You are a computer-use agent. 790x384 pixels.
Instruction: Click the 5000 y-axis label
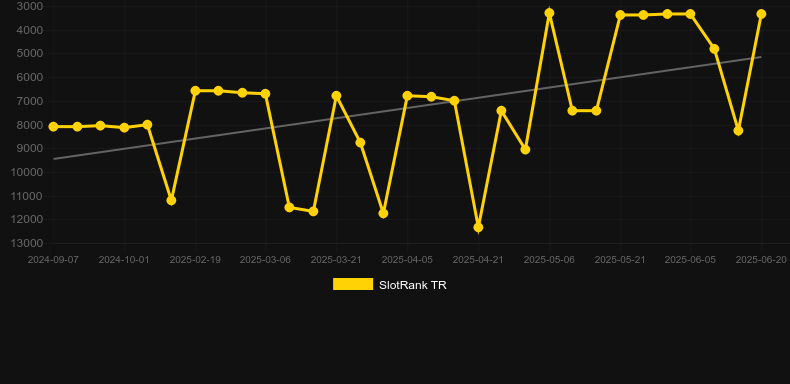30,53
